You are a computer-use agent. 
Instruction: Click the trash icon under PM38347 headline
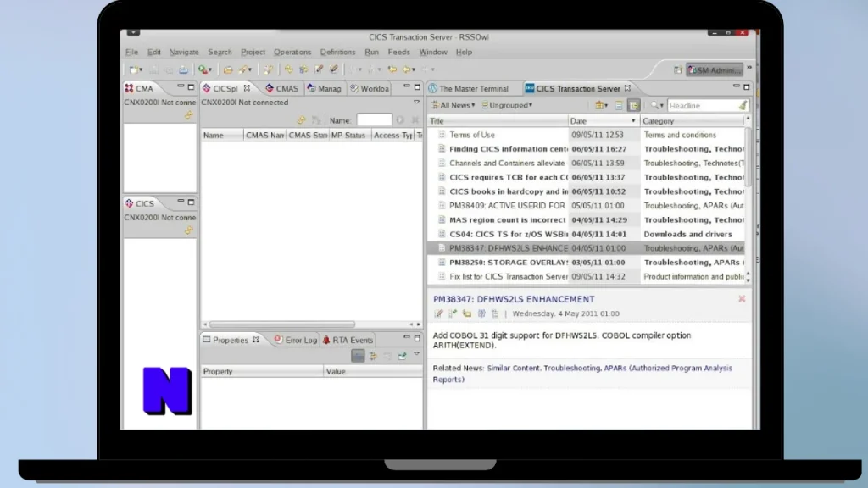[495, 313]
